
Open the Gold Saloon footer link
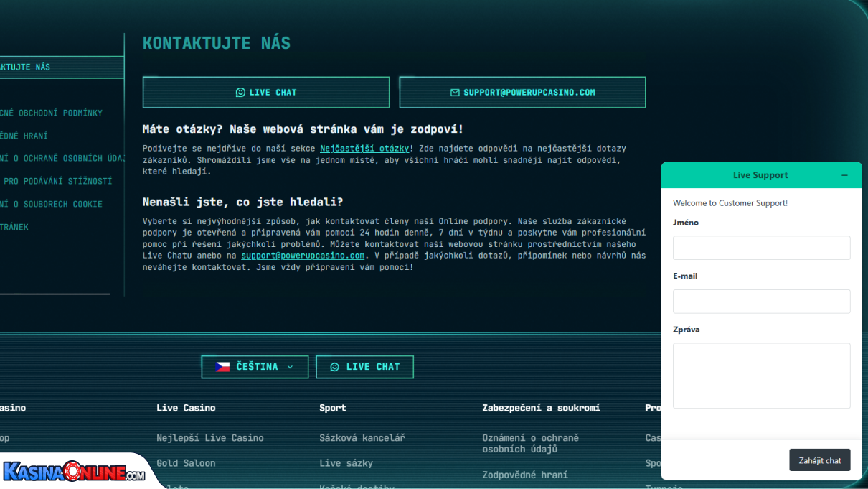(186, 463)
